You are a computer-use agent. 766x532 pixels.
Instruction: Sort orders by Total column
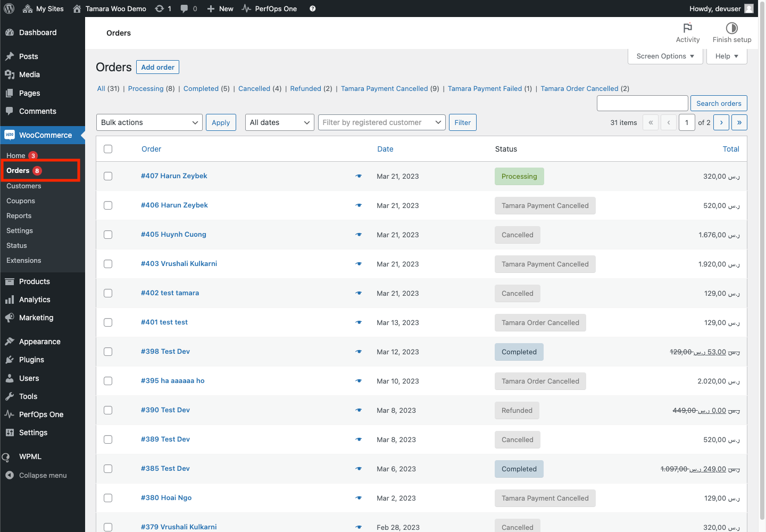point(731,149)
